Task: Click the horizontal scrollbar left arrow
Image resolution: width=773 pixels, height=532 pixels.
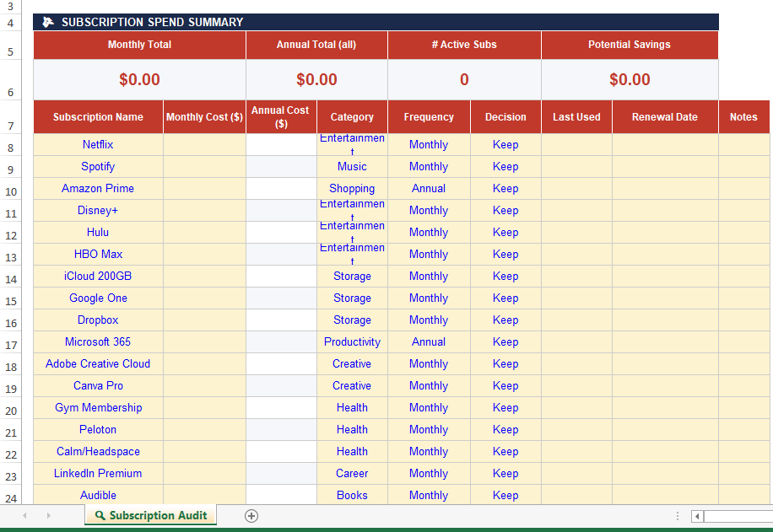Action: (x=697, y=516)
